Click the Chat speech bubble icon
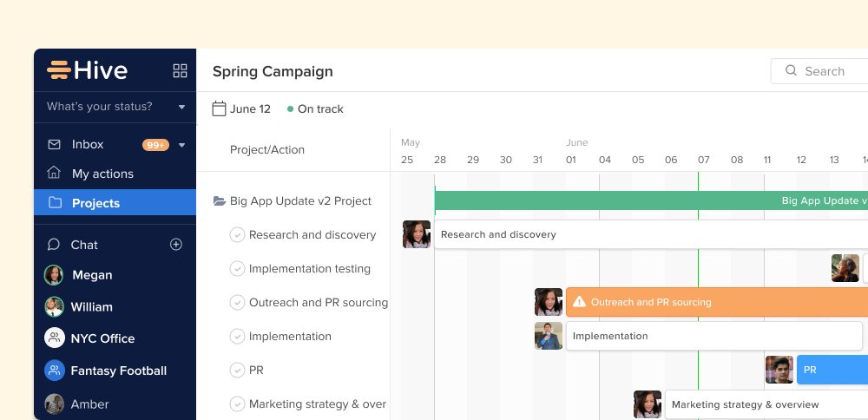This screenshot has height=420, width=868. (54, 245)
